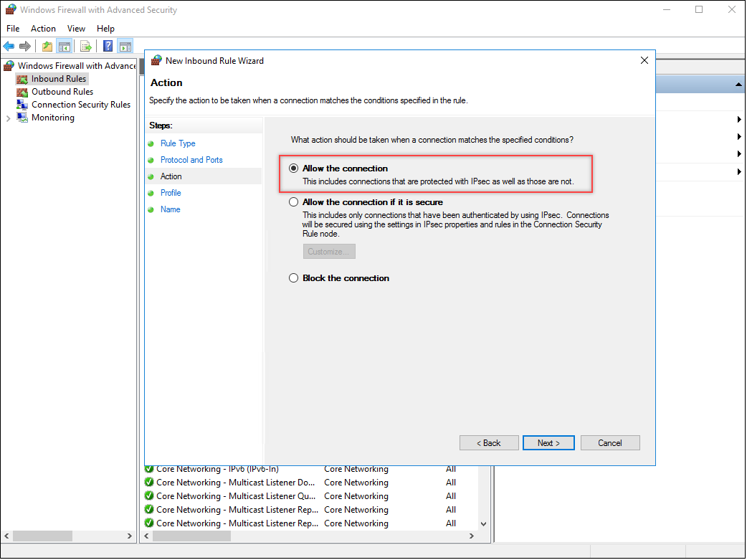Screen dimensions: 747x560
Task: Open Help using the blue question mark icon
Action: click(x=108, y=47)
